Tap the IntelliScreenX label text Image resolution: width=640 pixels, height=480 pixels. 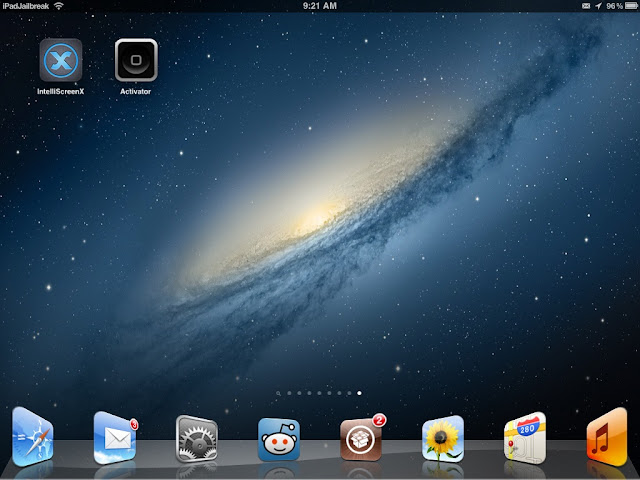[60, 91]
